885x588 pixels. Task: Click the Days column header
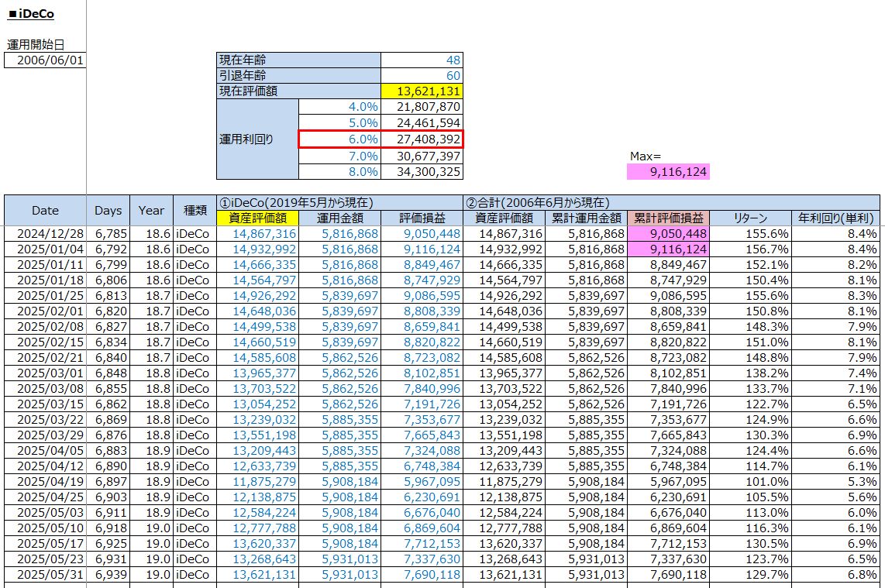point(108,210)
